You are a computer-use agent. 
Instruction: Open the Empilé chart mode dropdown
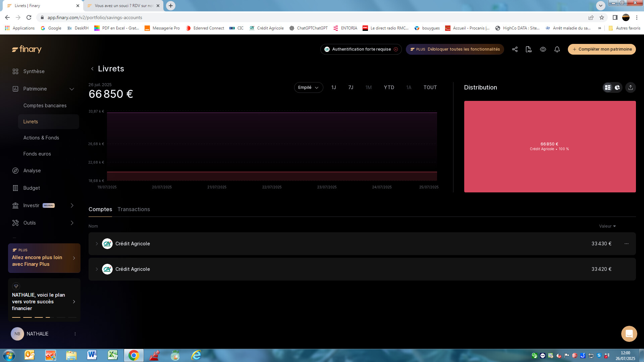click(308, 87)
